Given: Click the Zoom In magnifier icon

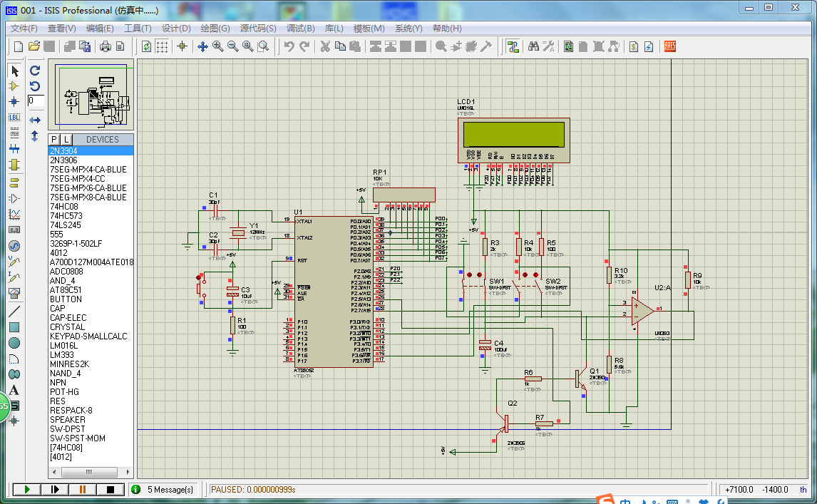Looking at the screenshot, I should (x=217, y=46).
